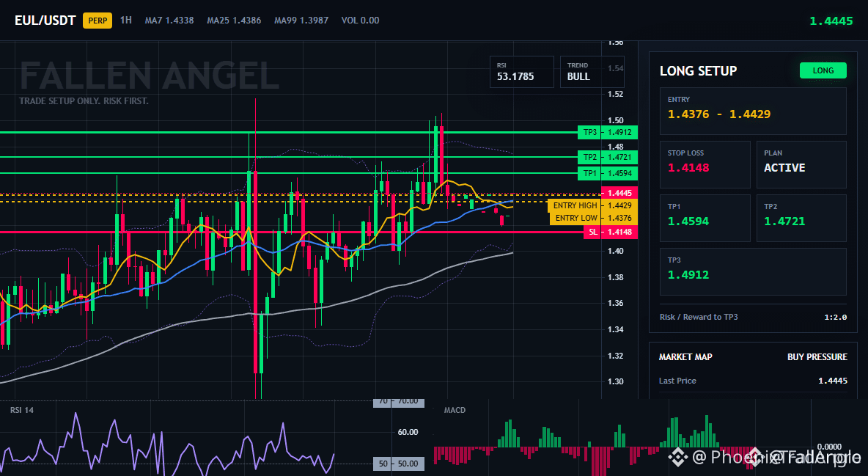Click the Risk / Reward to TP3 label
Screen dimensions: 868x476
tap(699, 317)
